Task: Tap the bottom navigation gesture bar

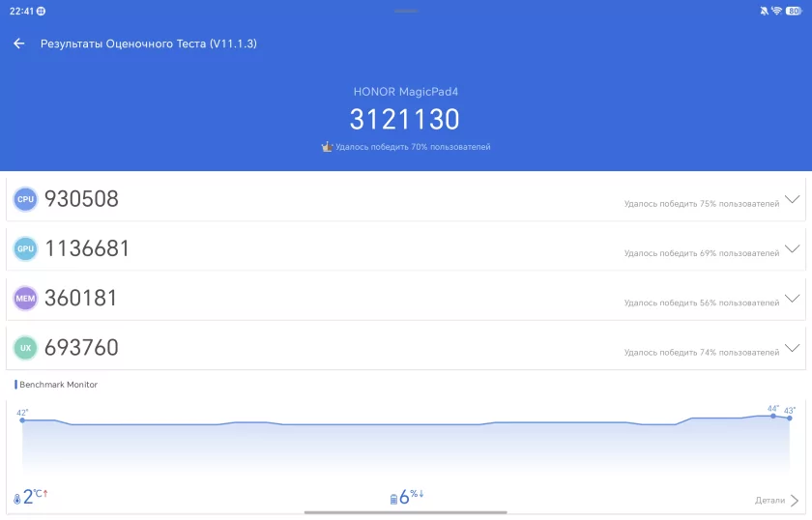Action: click(x=405, y=512)
